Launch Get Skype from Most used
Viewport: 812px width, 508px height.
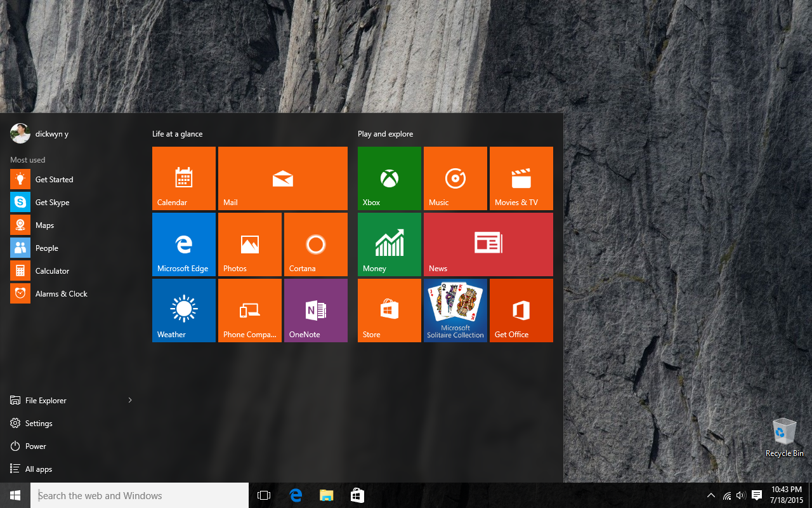pyautogui.click(x=71, y=203)
